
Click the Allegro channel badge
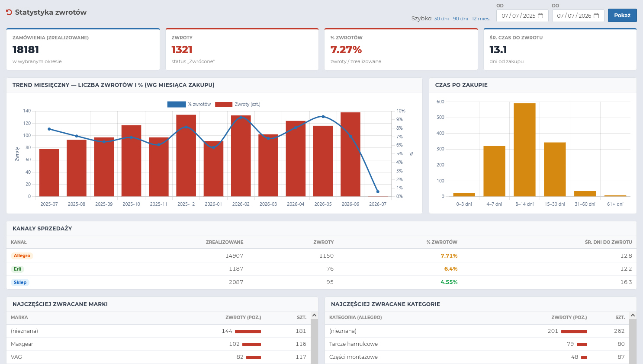tap(22, 255)
